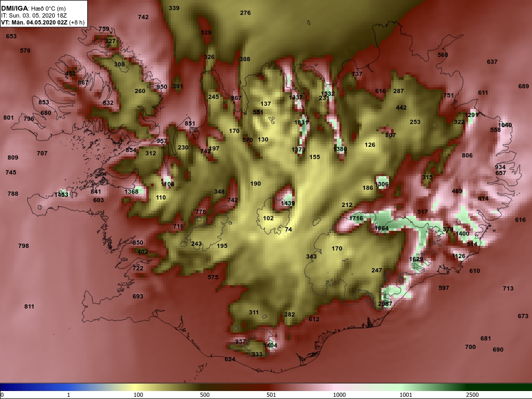Click the map value "1404"

coord(270,345)
